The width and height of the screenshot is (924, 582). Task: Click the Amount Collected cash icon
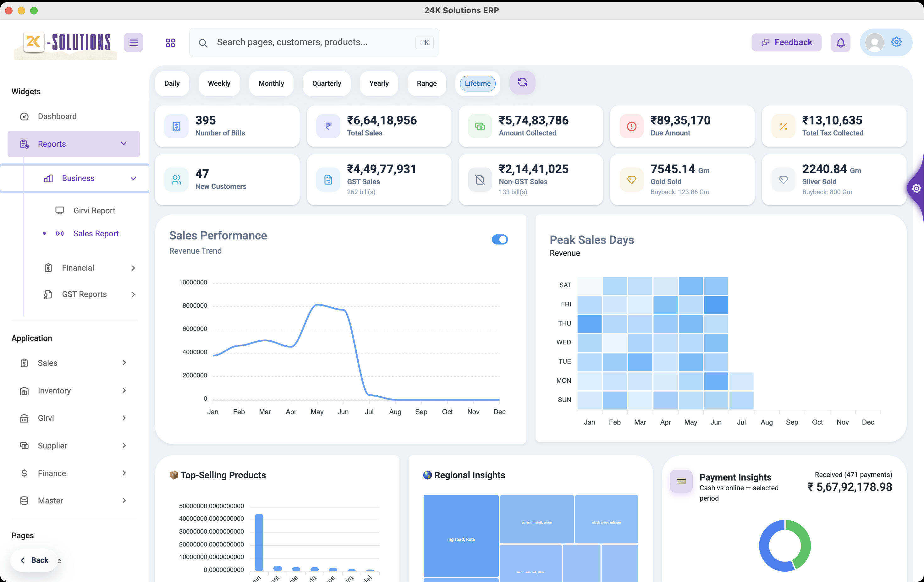click(480, 126)
